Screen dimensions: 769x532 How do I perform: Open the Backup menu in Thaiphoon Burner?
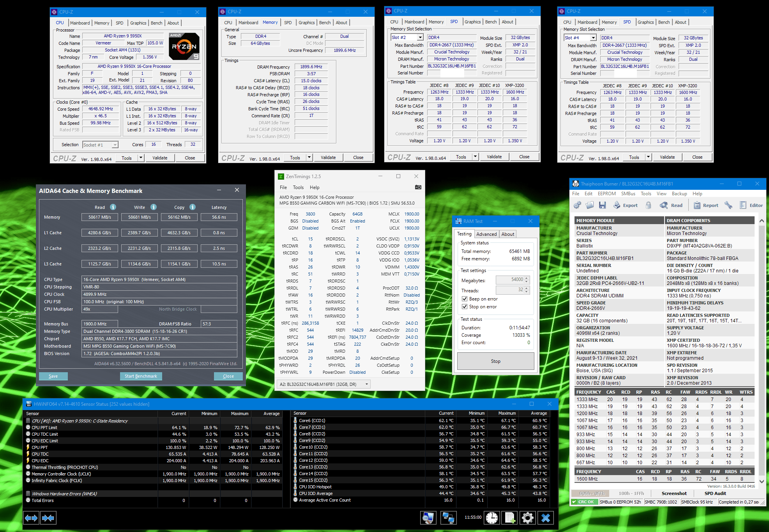coord(679,194)
